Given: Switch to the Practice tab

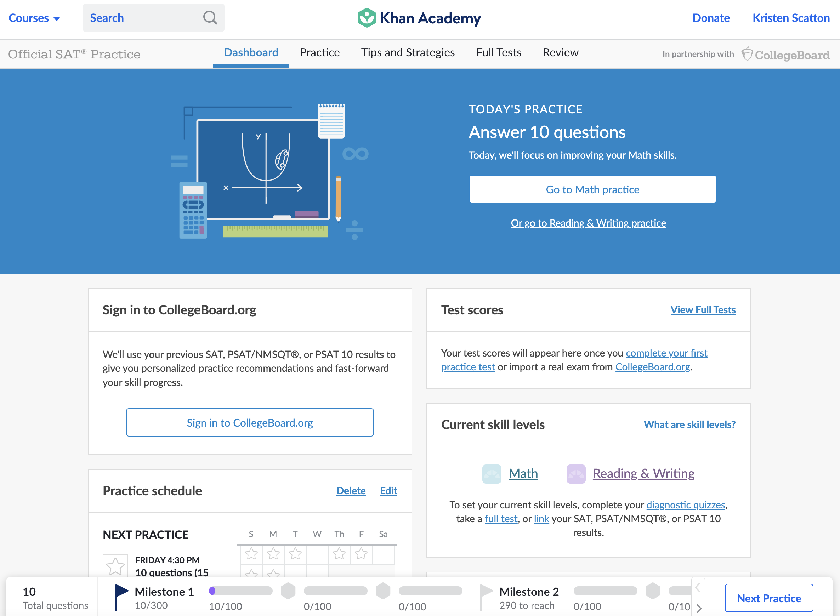Looking at the screenshot, I should (x=319, y=53).
